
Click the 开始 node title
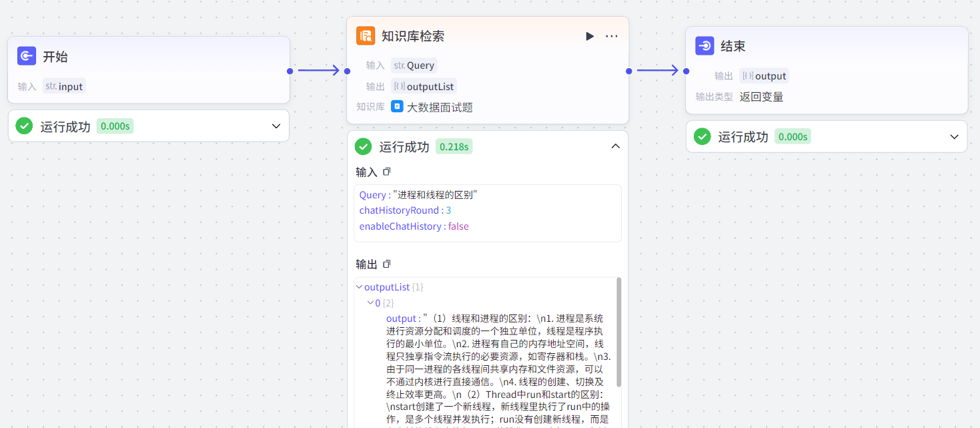(x=55, y=57)
